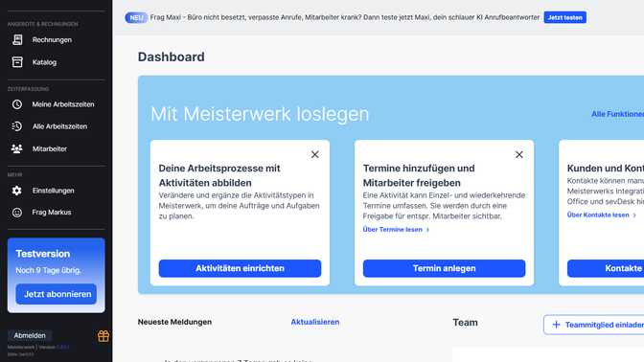Click the Aktualisieren link
This screenshot has width=644, height=362.
tap(315, 322)
